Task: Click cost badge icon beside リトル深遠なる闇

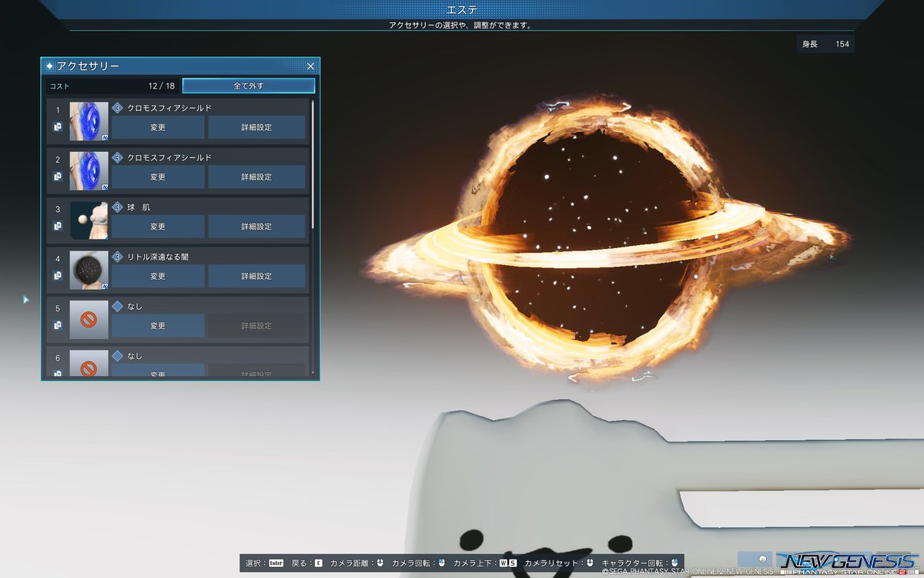Action: point(118,257)
